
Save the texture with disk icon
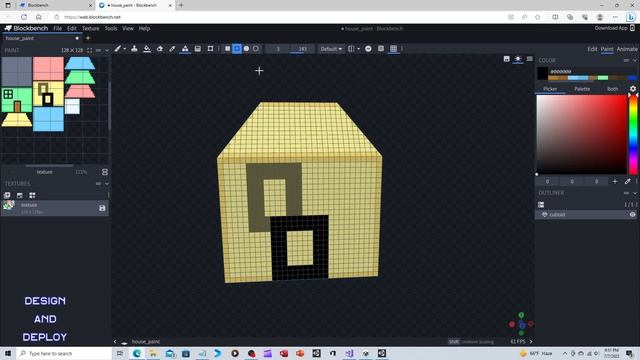click(x=102, y=208)
